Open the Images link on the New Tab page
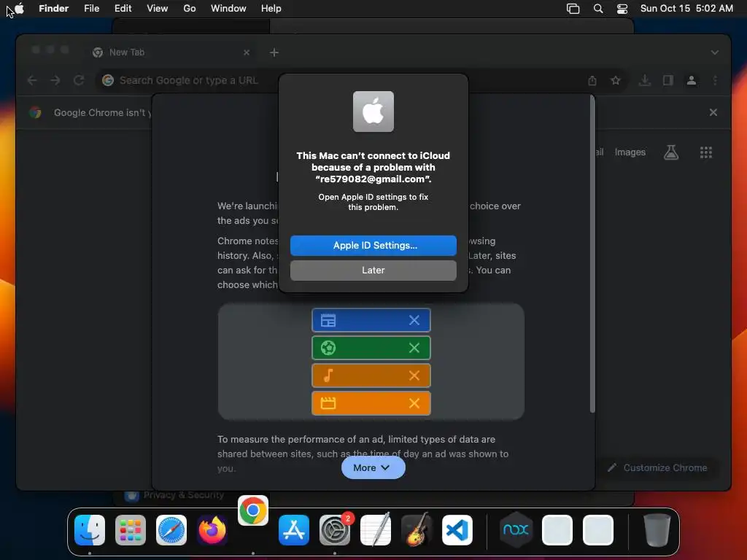Image resolution: width=747 pixels, height=560 pixels. pyautogui.click(x=630, y=152)
